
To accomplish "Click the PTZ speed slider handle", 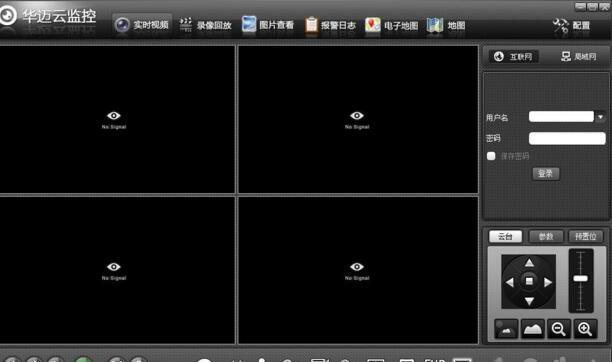I will pos(580,278).
